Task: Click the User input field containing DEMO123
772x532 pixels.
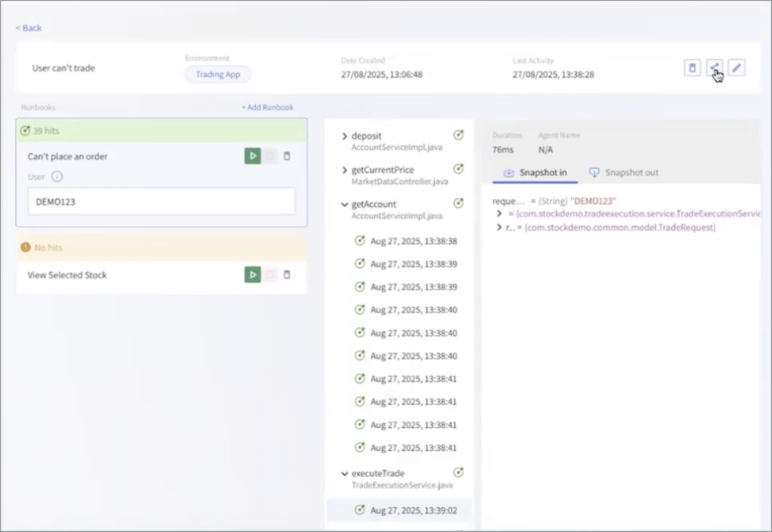Action: [161, 202]
